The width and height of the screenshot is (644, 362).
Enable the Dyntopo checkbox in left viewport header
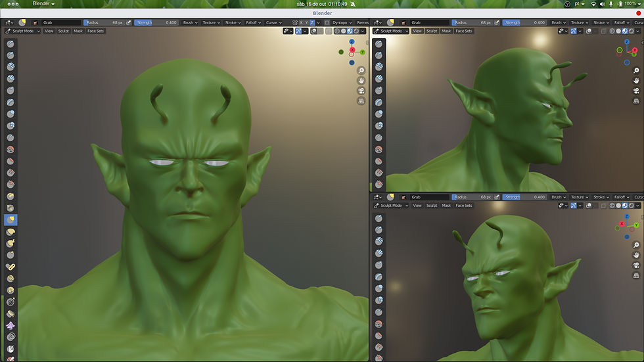pos(328,22)
